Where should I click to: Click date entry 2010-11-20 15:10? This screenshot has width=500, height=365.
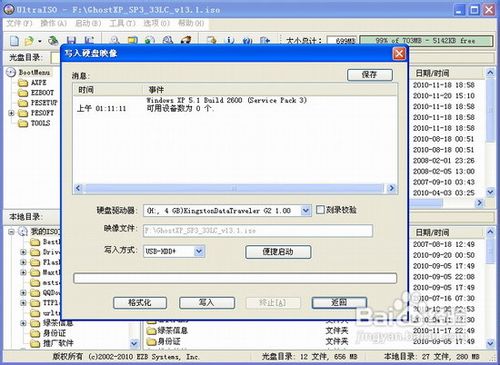(444, 96)
